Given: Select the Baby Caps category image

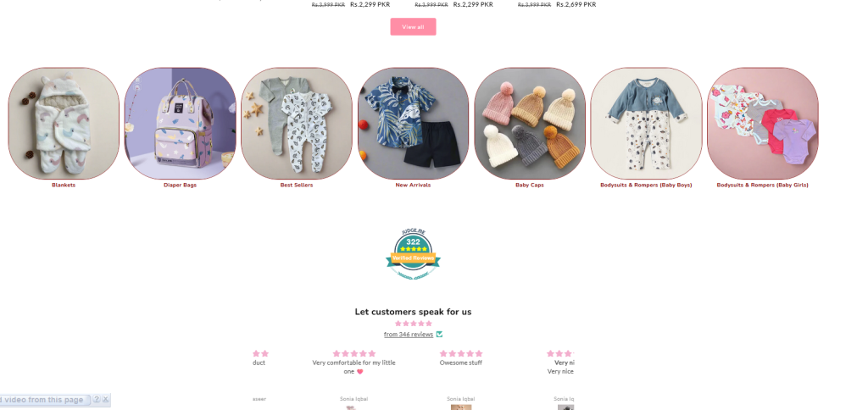Looking at the screenshot, I should pyautogui.click(x=530, y=124).
